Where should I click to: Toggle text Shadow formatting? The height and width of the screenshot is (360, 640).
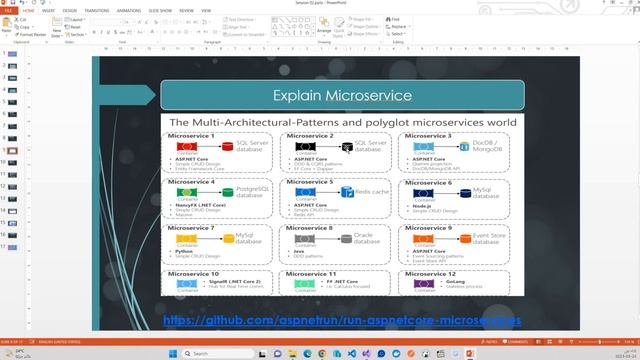tap(116, 32)
